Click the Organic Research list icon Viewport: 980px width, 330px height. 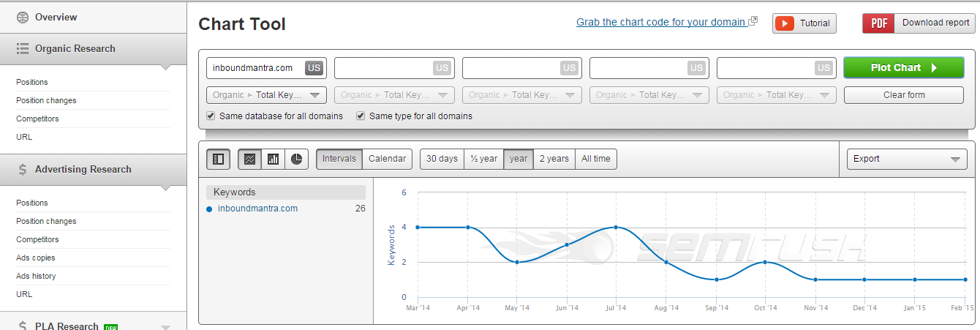(23, 49)
